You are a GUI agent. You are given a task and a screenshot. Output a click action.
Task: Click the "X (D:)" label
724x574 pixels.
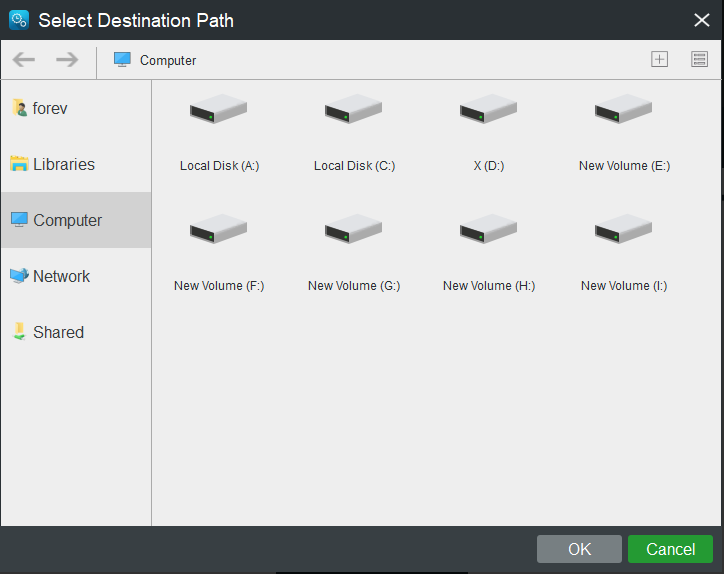[x=489, y=166]
